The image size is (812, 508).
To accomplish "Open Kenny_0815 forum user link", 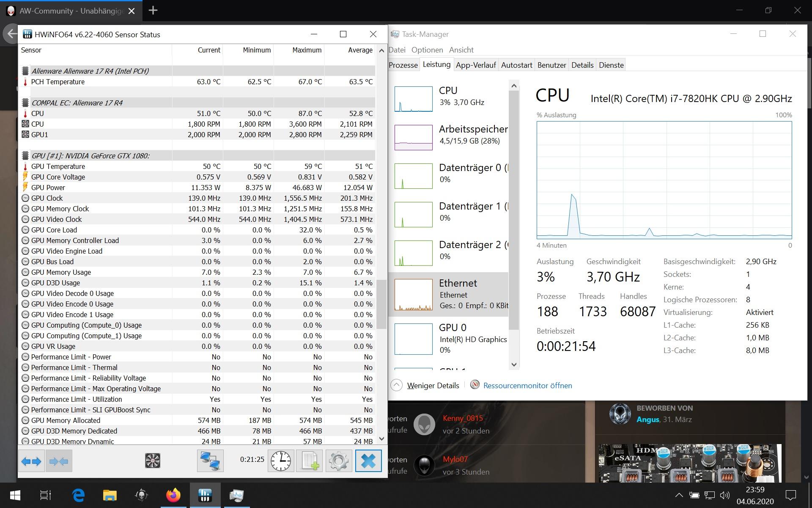I will 463,418.
